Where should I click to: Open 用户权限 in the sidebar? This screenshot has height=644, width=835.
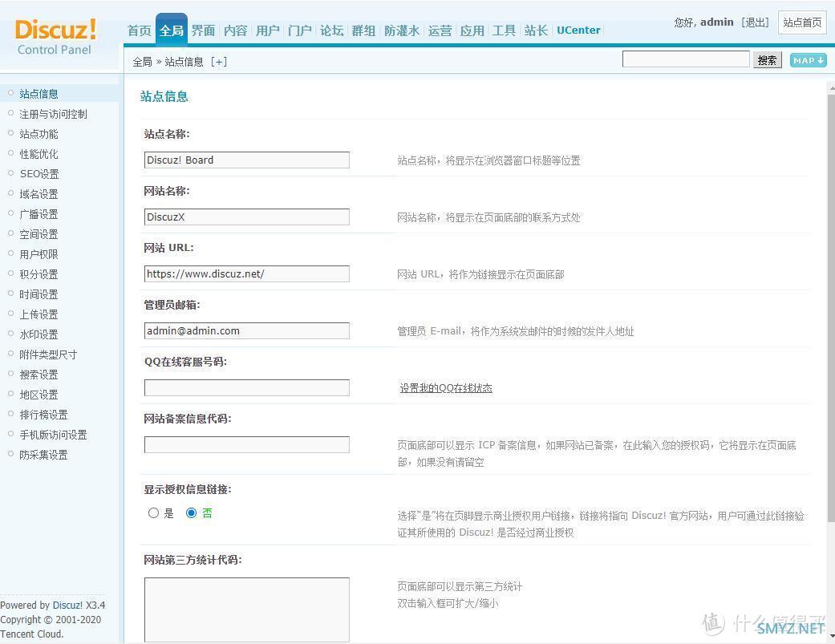click(39, 254)
